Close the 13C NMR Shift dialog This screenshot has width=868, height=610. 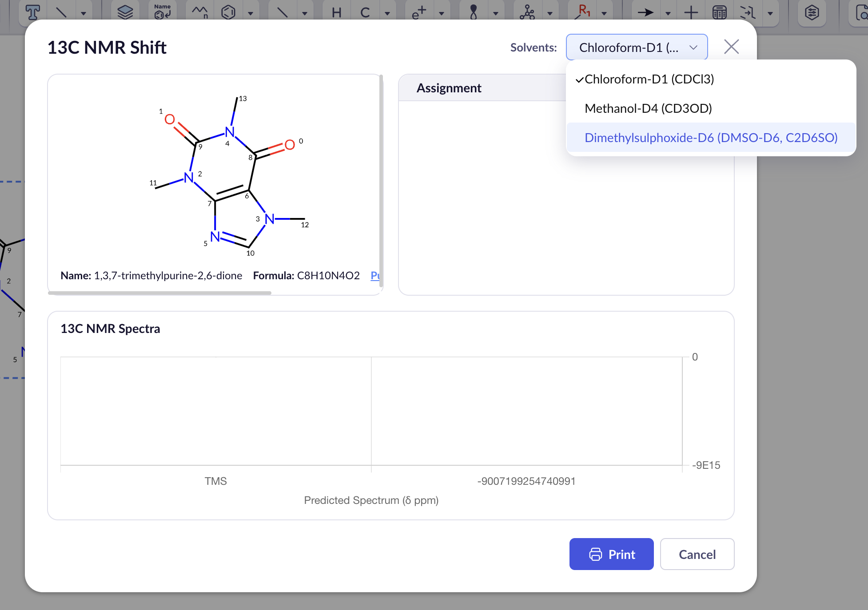coord(731,47)
